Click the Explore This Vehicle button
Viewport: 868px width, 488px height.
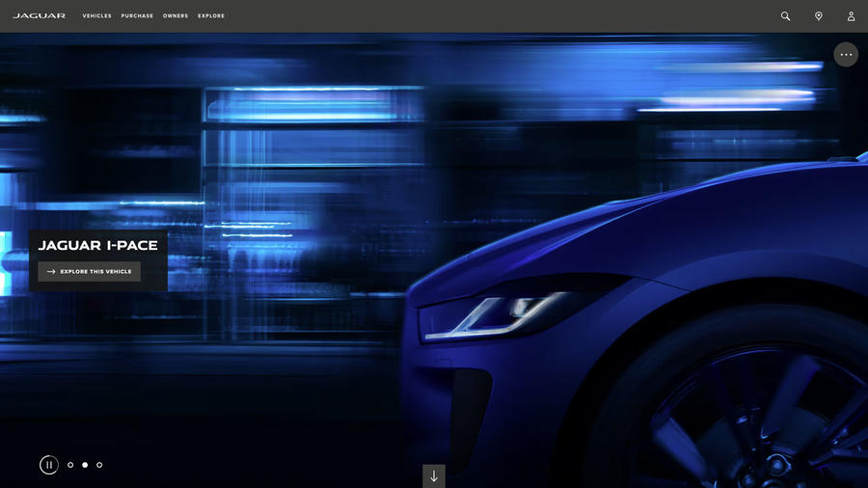click(89, 272)
